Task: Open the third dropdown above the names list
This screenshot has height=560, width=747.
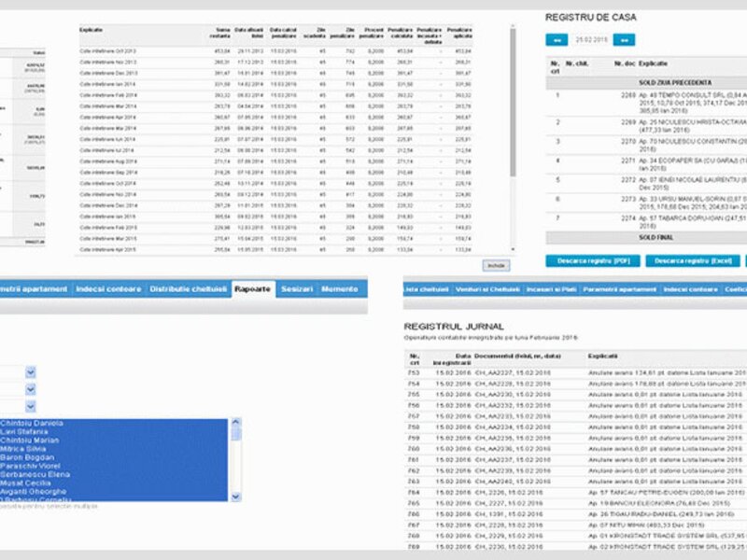Action: (x=31, y=407)
